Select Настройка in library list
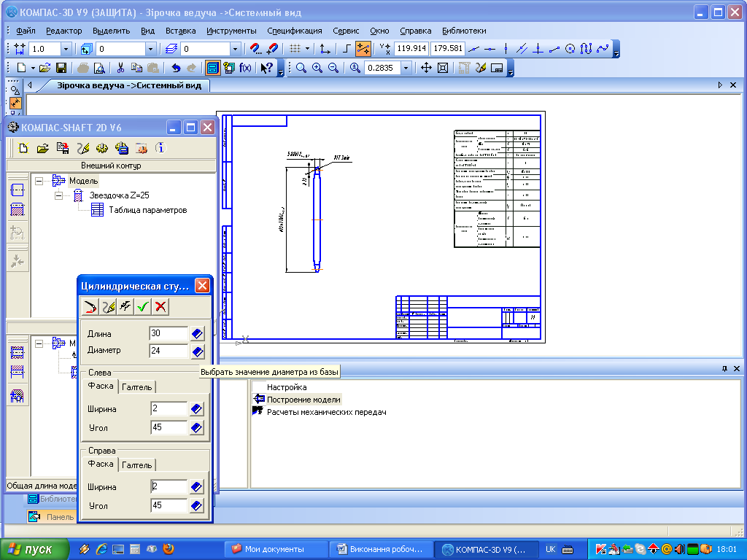 (x=287, y=387)
